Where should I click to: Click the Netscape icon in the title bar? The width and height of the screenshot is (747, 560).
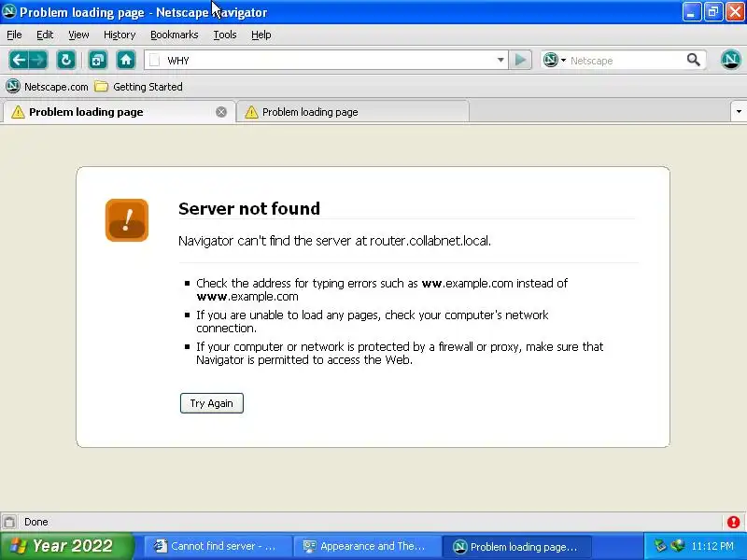pyautogui.click(x=9, y=11)
